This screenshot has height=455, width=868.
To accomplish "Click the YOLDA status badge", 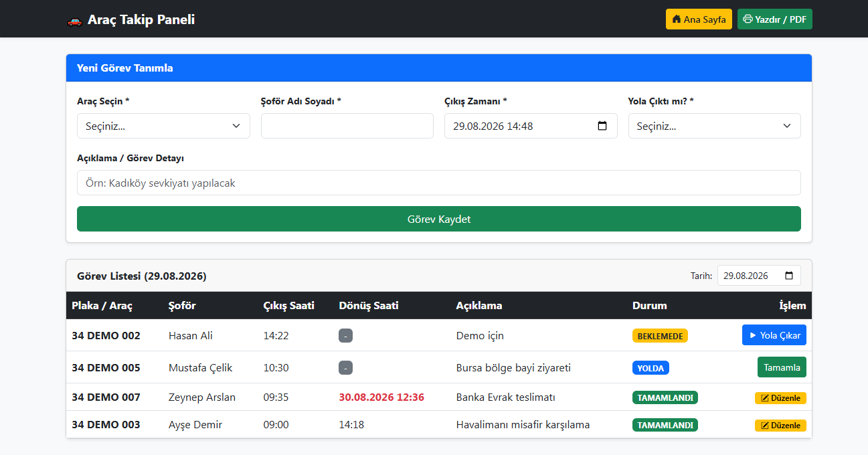I will [650, 368].
